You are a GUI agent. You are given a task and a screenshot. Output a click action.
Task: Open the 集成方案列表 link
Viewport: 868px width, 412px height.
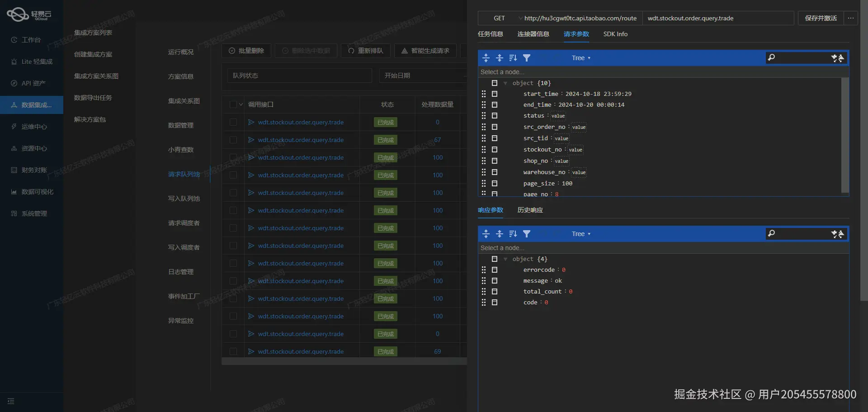(x=93, y=33)
